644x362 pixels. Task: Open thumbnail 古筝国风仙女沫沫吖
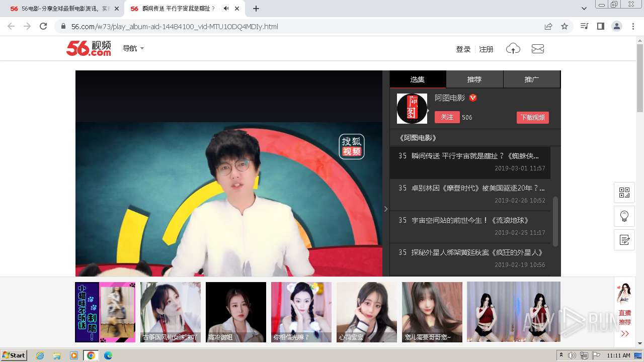(x=171, y=312)
